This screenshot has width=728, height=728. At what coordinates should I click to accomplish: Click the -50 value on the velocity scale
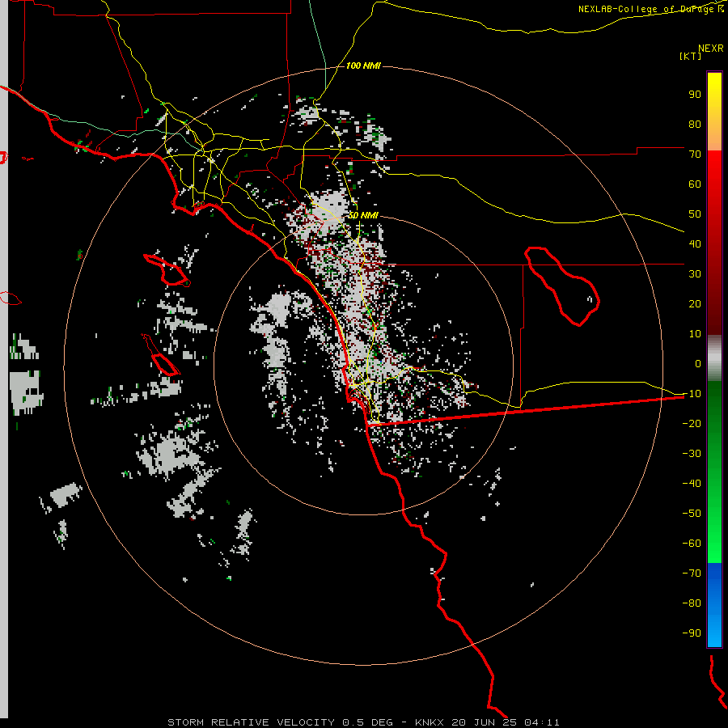pos(692,514)
